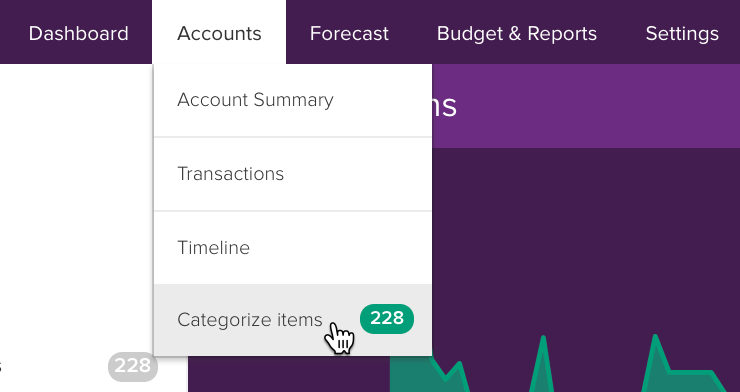Open Budget & Reports section

tap(517, 33)
